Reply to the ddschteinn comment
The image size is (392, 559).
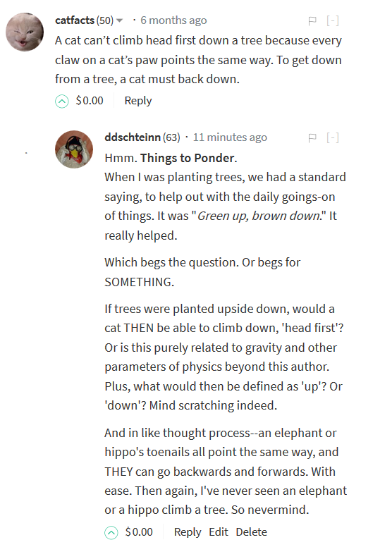(x=188, y=532)
